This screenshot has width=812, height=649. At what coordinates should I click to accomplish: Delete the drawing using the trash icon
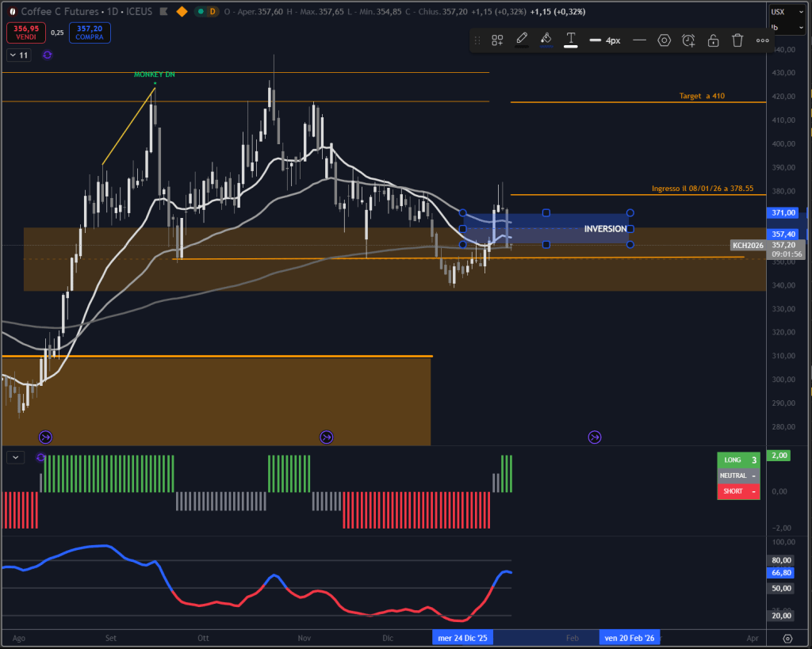(x=737, y=40)
